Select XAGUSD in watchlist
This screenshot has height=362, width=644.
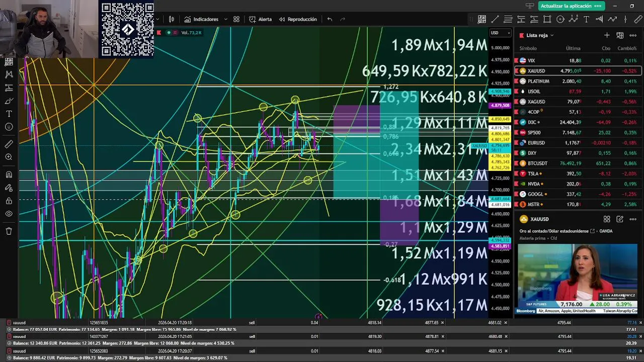point(578,102)
